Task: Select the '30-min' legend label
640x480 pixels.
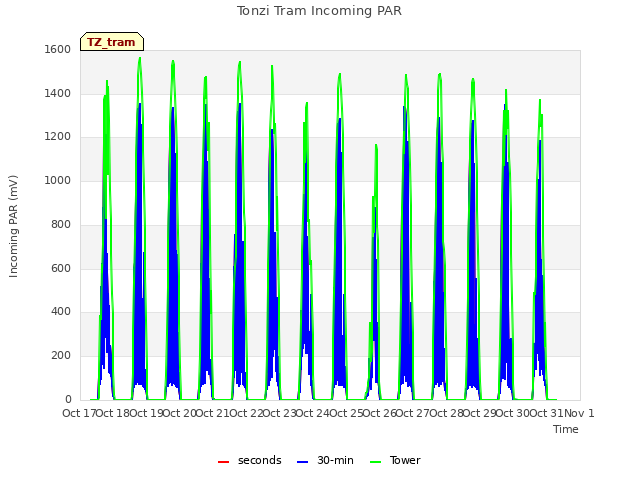Action: tap(335, 460)
